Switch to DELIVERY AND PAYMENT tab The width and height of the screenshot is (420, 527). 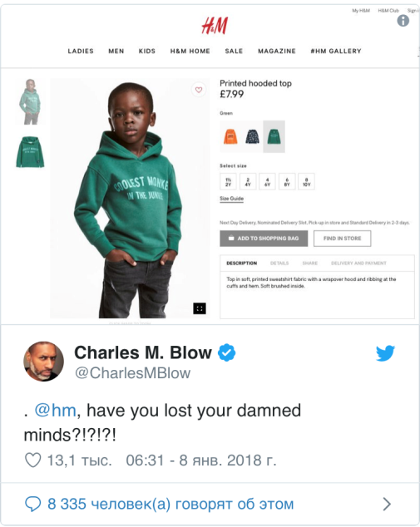tap(358, 263)
